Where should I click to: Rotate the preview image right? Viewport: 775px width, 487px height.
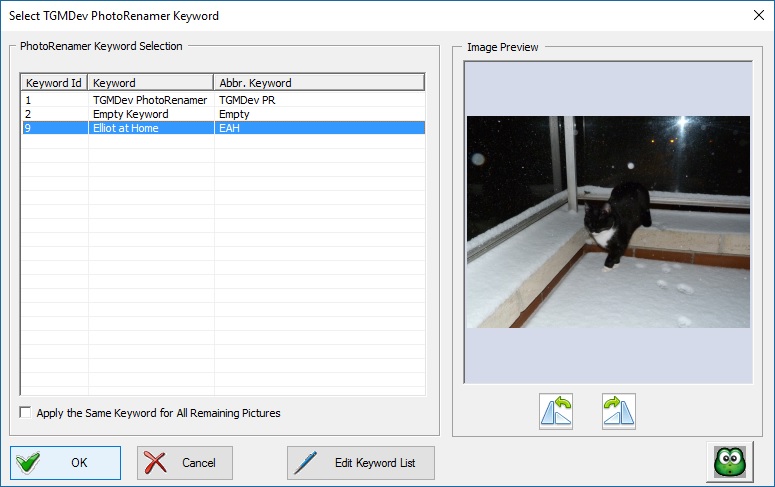pyautogui.click(x=619, y=411)
